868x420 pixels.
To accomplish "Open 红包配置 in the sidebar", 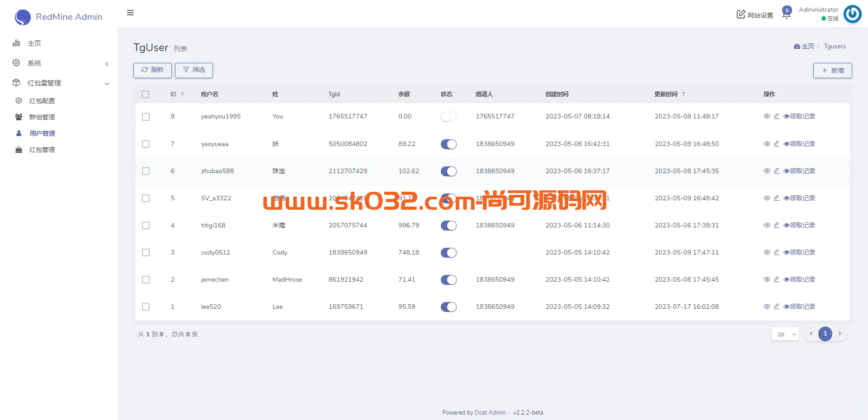I will [x=42, y=101].
